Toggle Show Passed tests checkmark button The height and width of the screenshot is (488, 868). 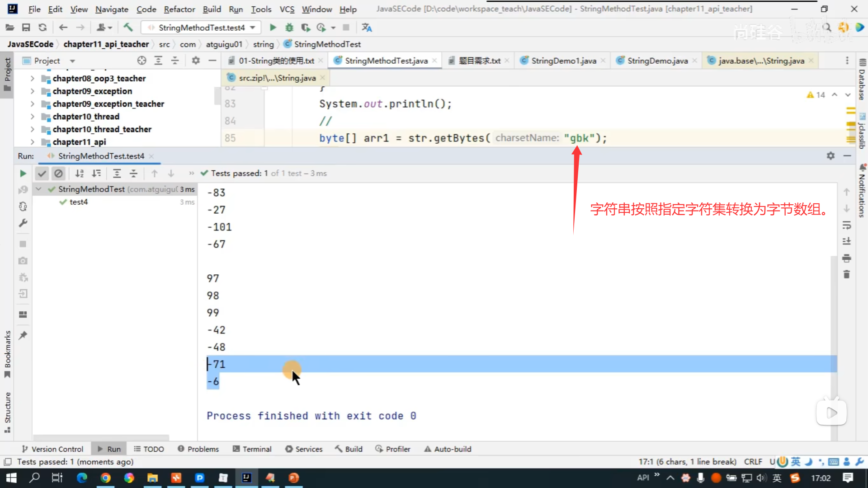click(42, 174)
